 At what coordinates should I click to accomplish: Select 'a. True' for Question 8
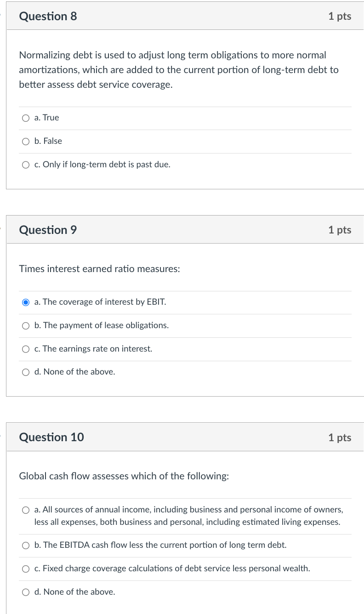pyautogui.click(x=26, y=118)
